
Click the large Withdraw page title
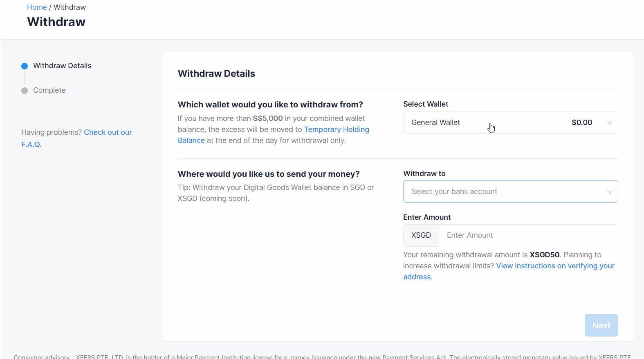click(x=56, y=22)
